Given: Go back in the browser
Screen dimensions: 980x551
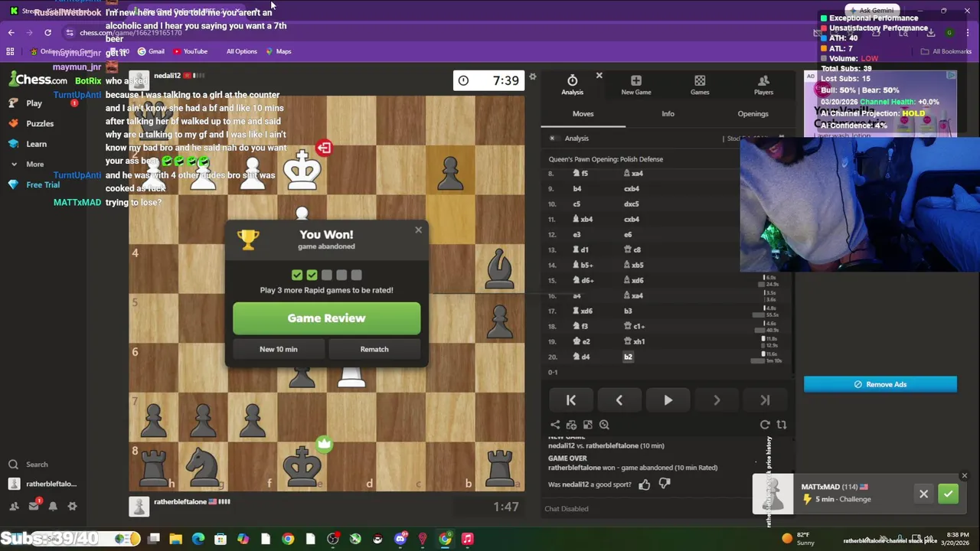Looking at the screenshot, I should tap(11, 32).
